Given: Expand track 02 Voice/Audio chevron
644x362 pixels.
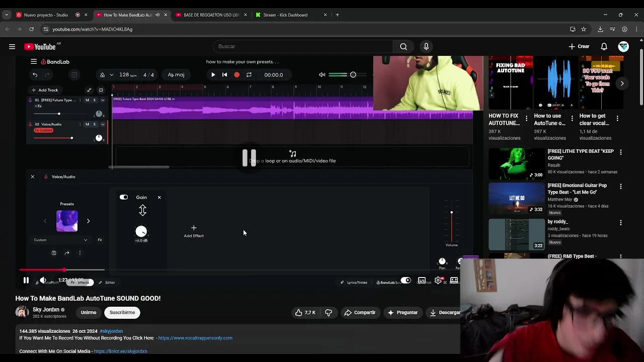Looking at the screenshot, I should (103, 124).
